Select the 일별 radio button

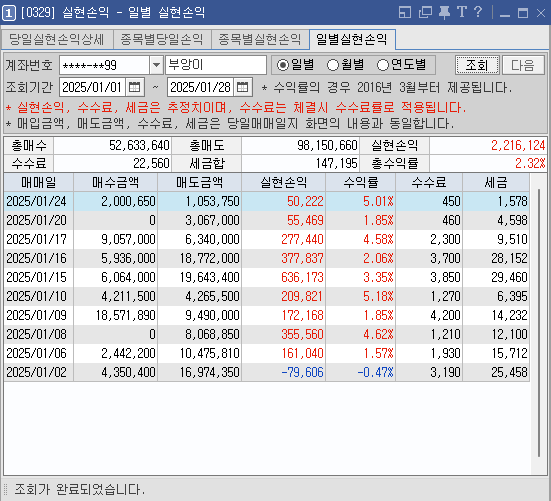283,65
